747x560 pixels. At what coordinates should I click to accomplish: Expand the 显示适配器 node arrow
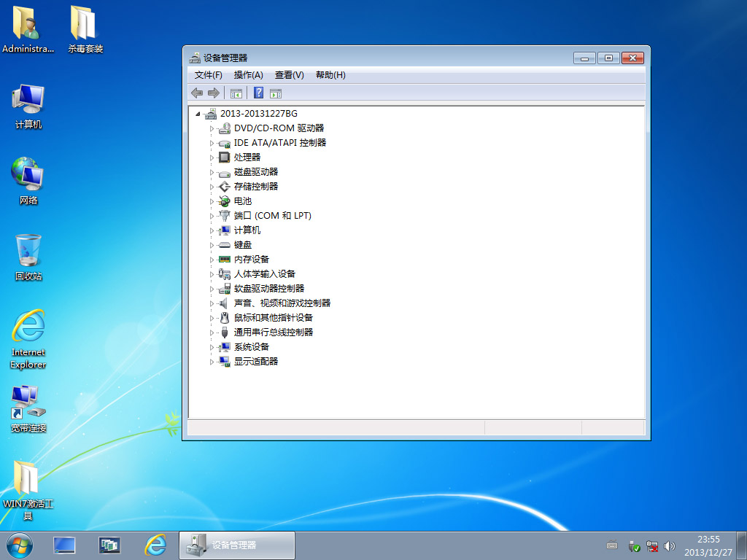(x=212, y=362)
